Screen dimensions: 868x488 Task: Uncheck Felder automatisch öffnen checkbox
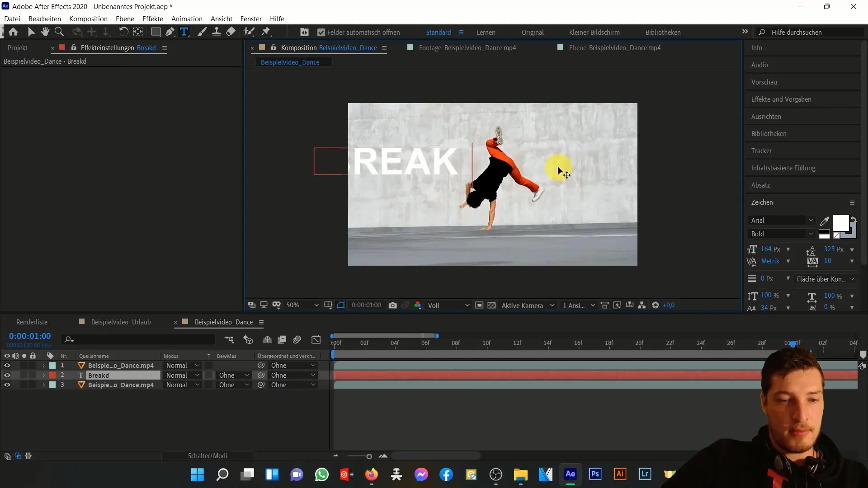pos(321,33)
